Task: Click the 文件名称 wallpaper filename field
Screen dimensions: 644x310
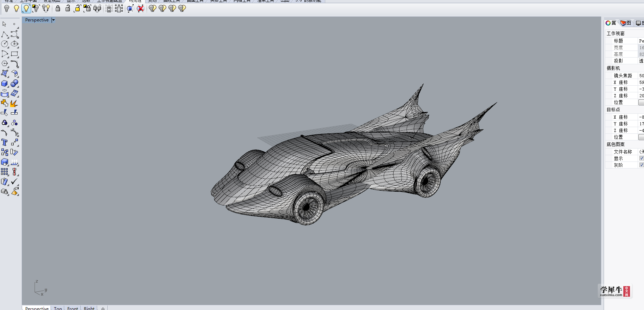Action: 641,152
